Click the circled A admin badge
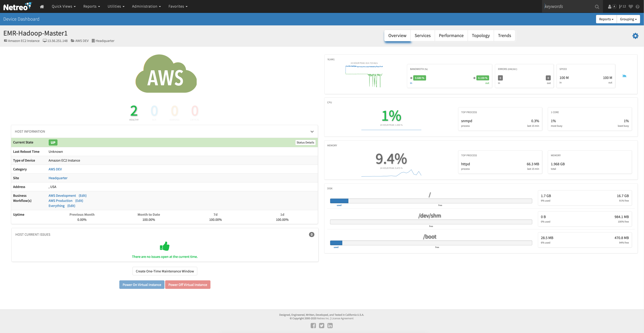644x333 pixels. 614,6
